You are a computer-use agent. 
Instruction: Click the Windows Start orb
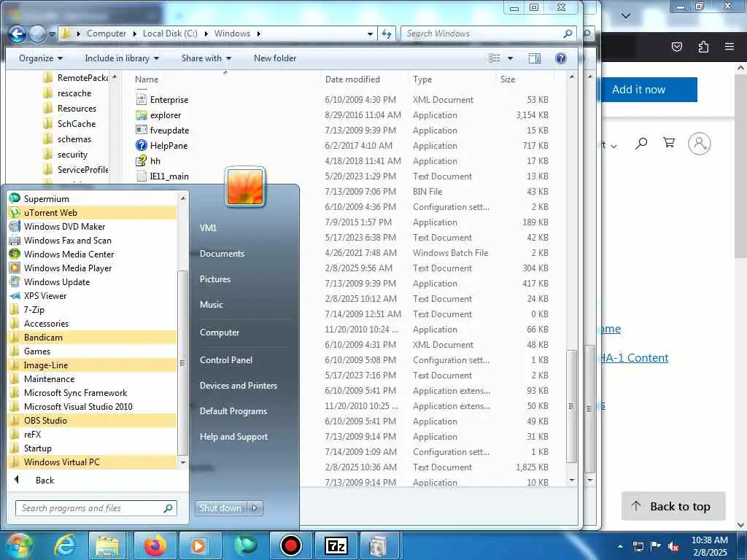18,545
